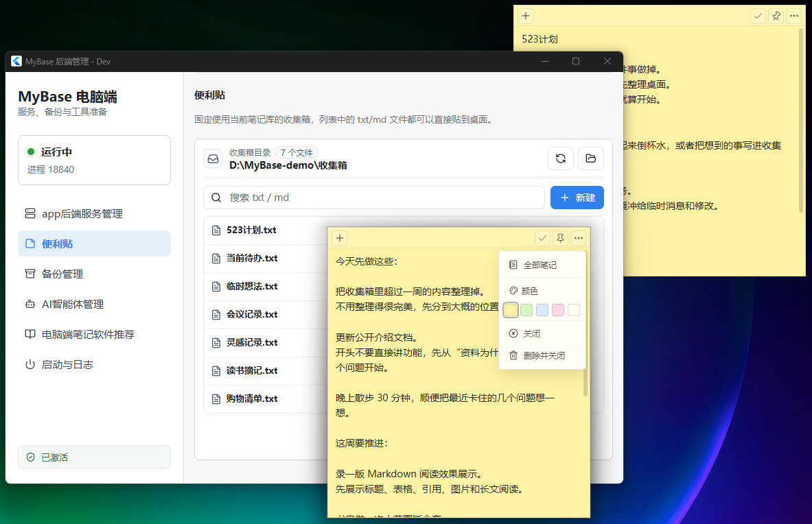Screen dimensions: 812x524
Task: Click the 今天先做这些 line in the front note
Action: 366,261
